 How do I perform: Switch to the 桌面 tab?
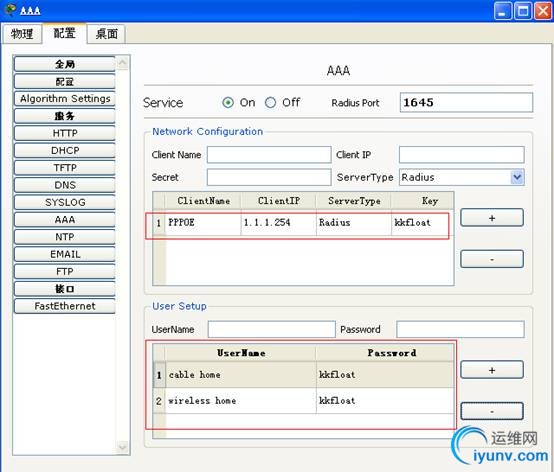[x=106, y=34]
